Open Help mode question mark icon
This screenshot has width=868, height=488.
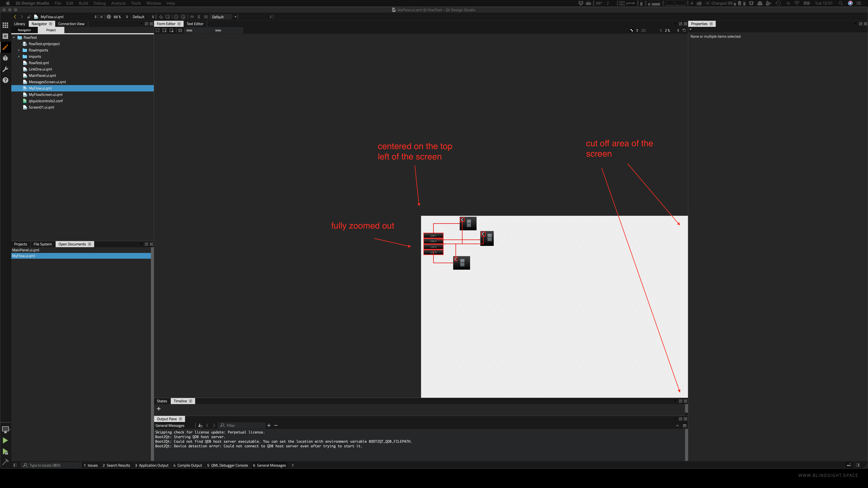(5, 80)
